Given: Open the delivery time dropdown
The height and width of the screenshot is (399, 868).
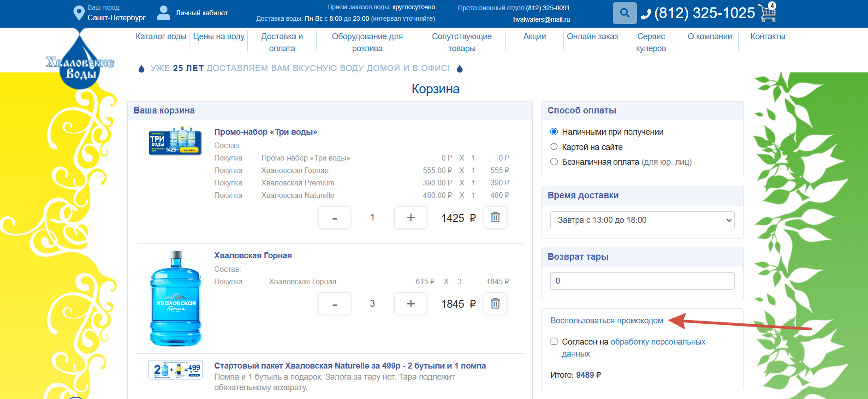Looking at the screenshot, I should tap(642, 220).
